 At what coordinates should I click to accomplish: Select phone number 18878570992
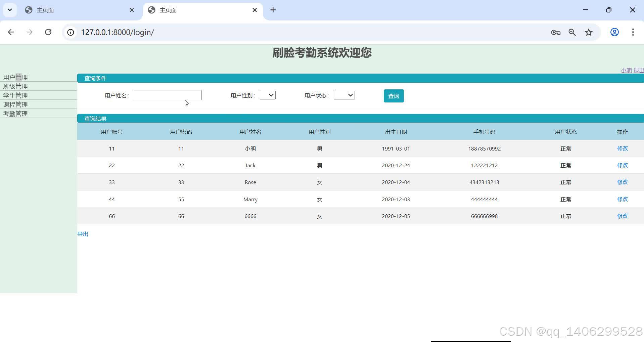click(x=484, y=148)
